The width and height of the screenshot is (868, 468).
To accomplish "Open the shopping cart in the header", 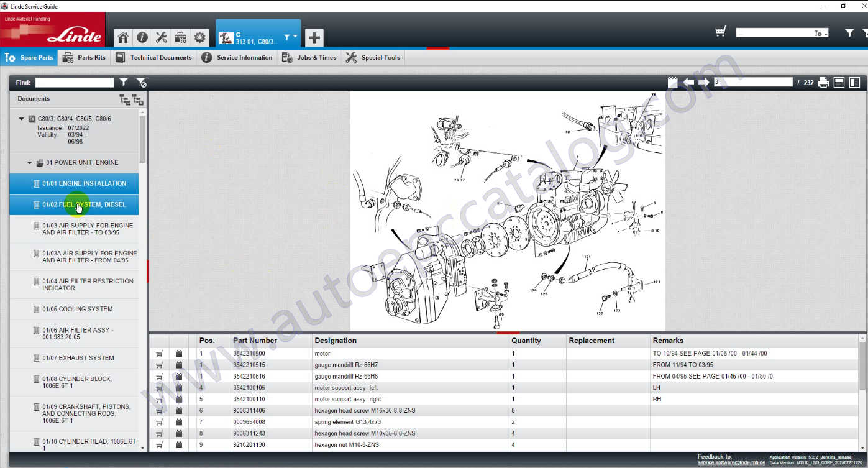I will click(x=721, y=32).
